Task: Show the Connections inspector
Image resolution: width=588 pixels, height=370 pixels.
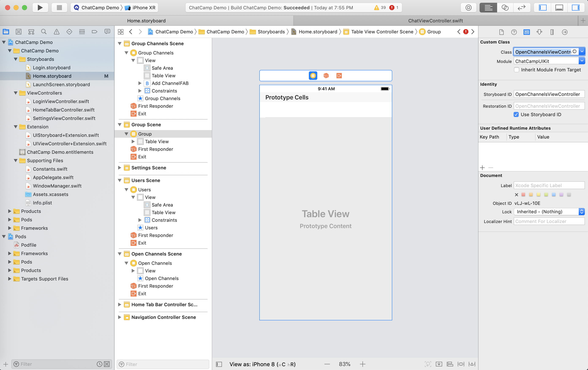Action: 565,32
